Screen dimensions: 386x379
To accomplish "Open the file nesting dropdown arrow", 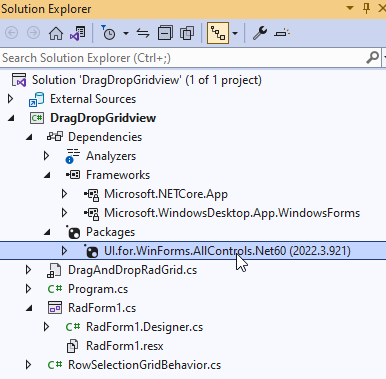I will pyautogui.click(x=235, y=33).
